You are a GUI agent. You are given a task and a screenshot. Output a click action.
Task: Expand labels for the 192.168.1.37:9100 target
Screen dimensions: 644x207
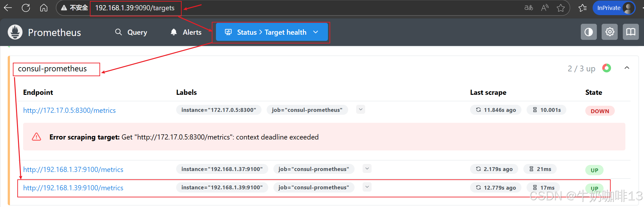tap(367, 168)
